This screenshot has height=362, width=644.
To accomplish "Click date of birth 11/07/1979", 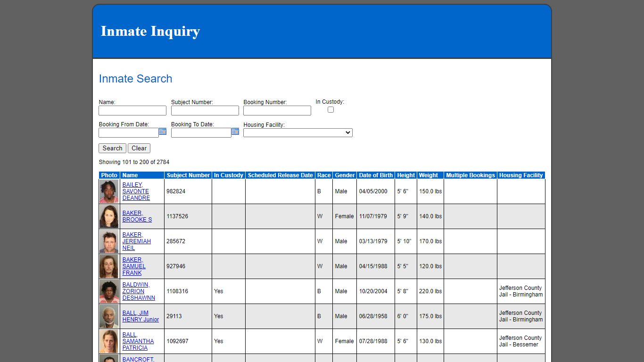I will (373, 216).
